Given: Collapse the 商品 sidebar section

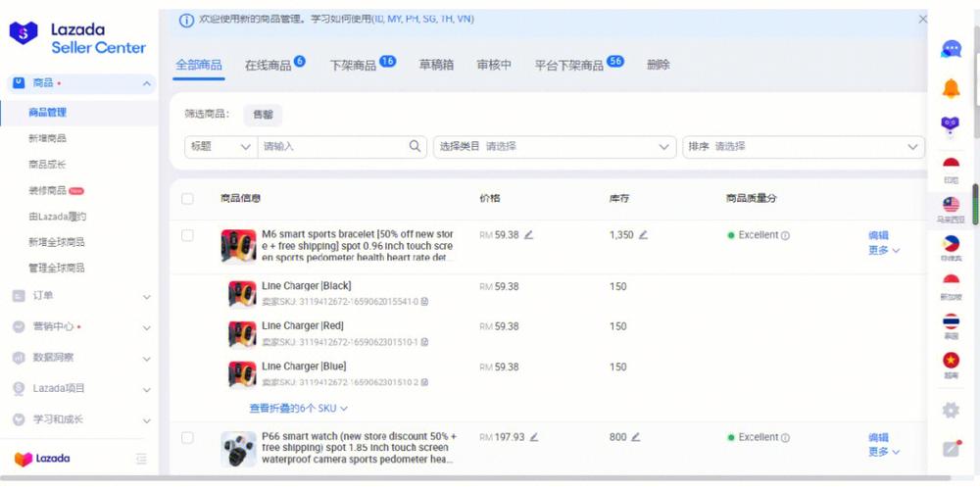Looking at the screenshot, I should pos(146,83).
